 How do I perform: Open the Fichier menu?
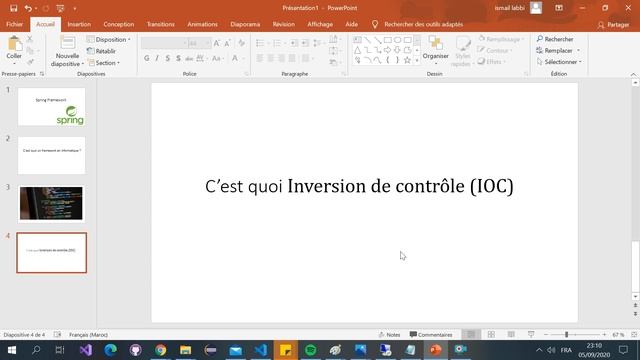15,24
